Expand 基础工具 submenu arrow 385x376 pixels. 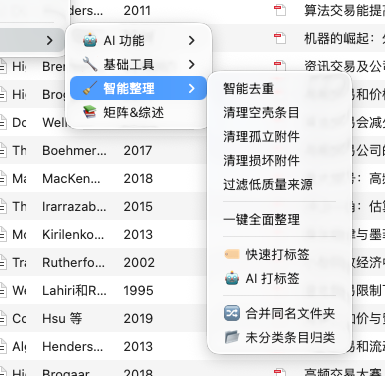(x=191, y=64)
